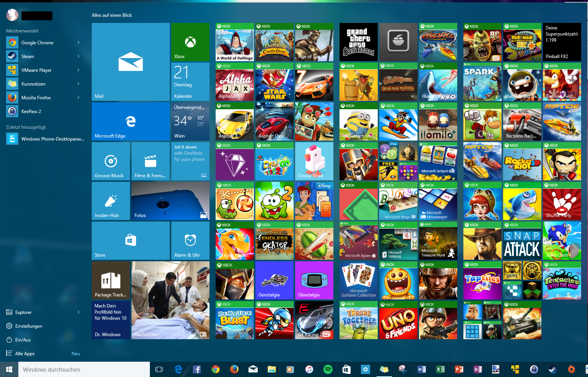Image resolution: width=588 pixels, height=377 pixels.
Task: Open the Dr. Windows tile
Action: pos(111,320)
